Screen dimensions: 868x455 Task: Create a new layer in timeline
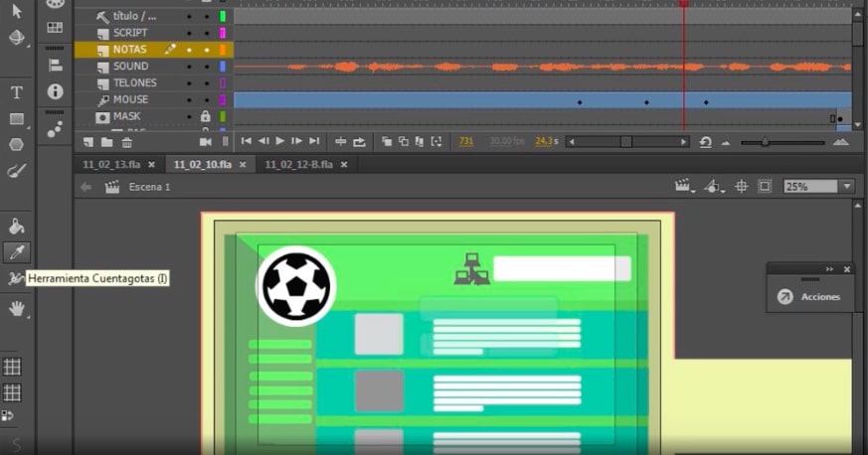(88, 142)
